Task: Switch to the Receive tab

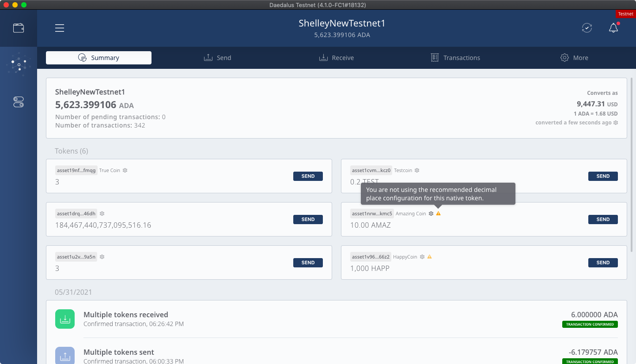Action: (337, 58)
